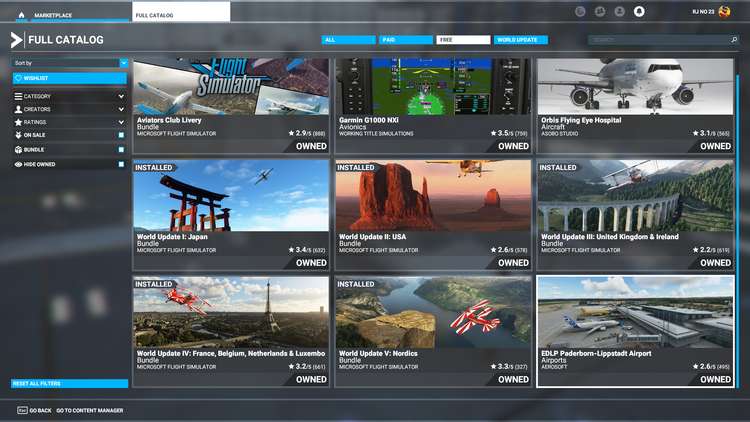Click Reset All Filters button
This screenshot has width=750, height=422.
point(70,383)
